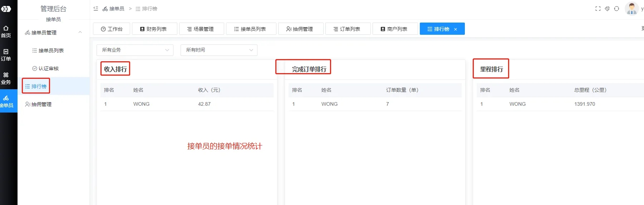Switch to the 商户列表 tab
This screenshot has height=205, width=644.
(394, 29)
